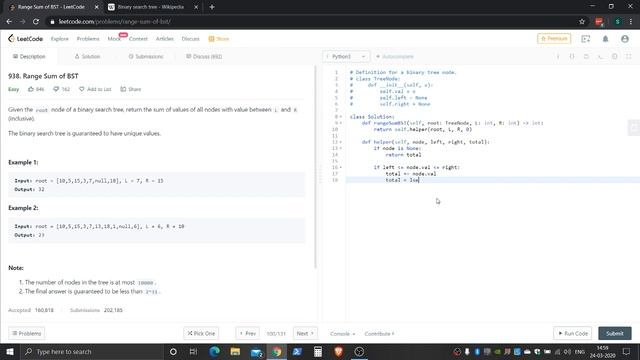Click Windows search box on taskbar
The height and width of the screenshot is (360, 640).
(92, 351)
